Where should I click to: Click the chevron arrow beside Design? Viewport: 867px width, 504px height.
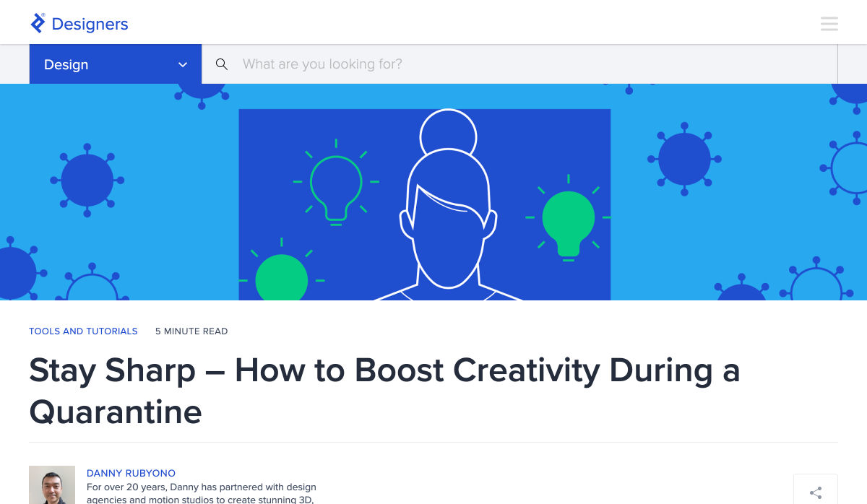pyautogui.click(x=183, y=64)
